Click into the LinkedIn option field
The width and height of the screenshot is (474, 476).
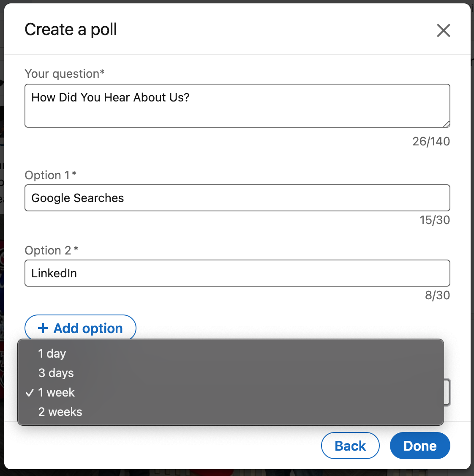pos(237,273)
